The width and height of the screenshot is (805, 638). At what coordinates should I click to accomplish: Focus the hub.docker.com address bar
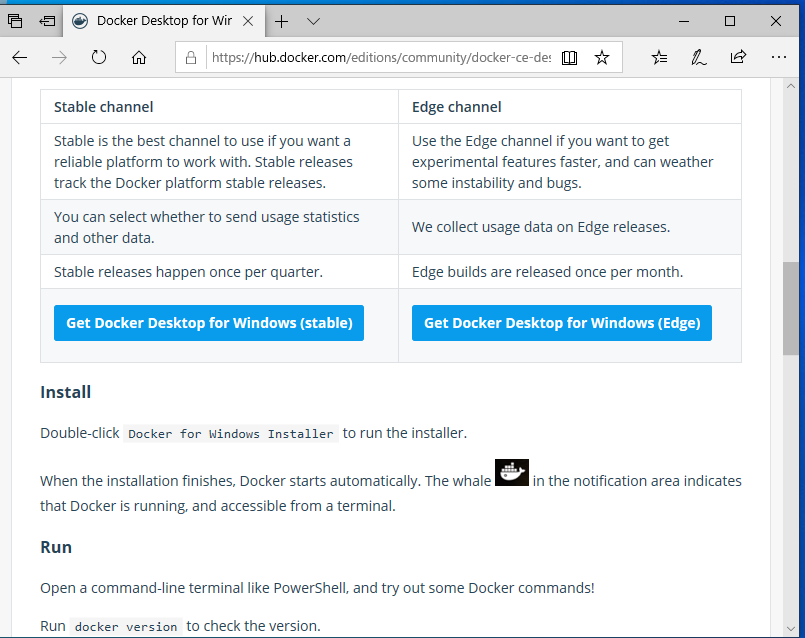pos(381,57)
